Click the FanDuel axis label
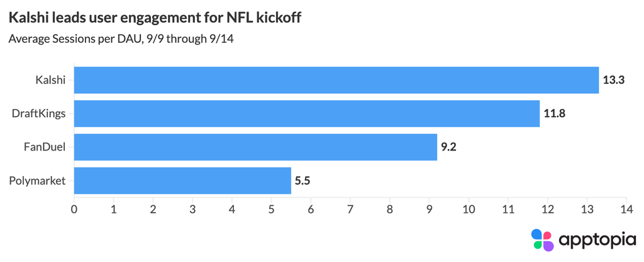This screenshot has width=644, height=262. pyautogui.click(x=45, y=147)
